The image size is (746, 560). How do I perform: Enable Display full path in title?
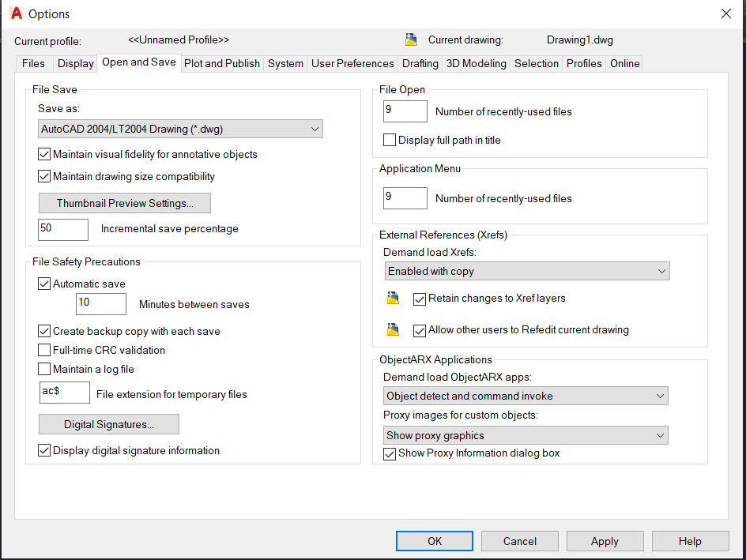(x=390, y=140)
